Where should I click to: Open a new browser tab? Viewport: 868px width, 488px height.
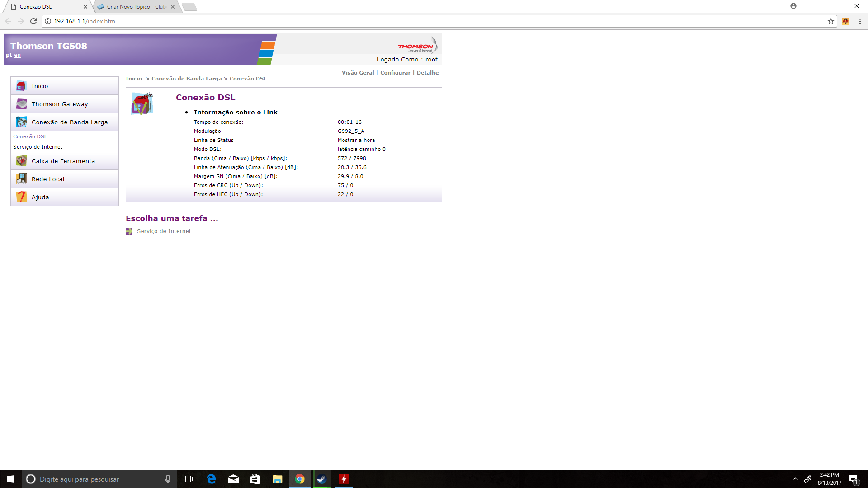click(189, 7)
